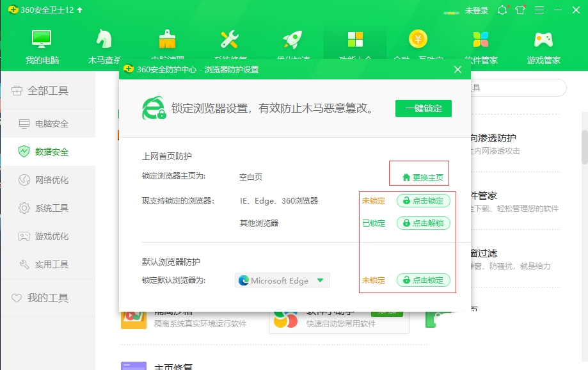Image resolution: width=588 pixels, height=370 pixels.
Task: Select the 优化加速 rocket icon
Action: (292, 39)
